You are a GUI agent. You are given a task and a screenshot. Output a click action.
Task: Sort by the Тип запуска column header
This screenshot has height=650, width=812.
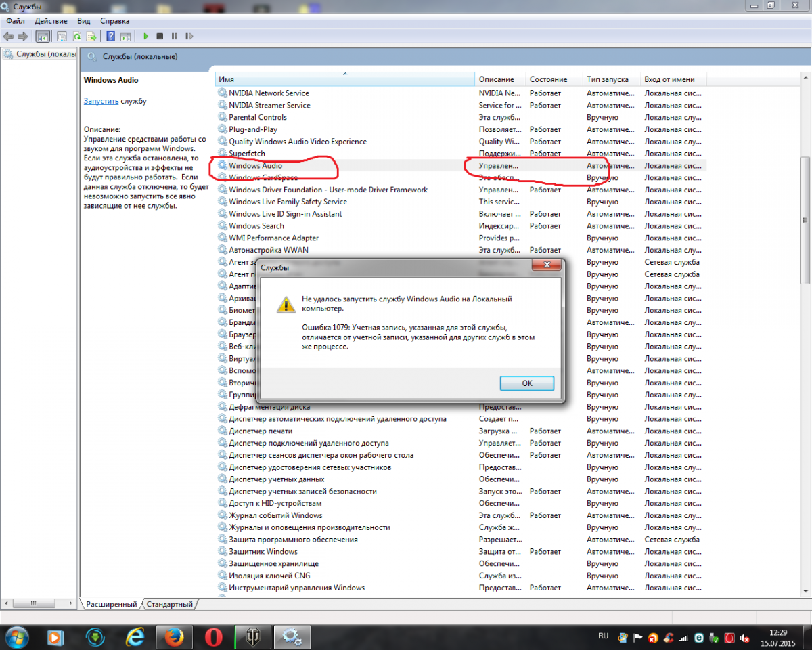click(x=612, y=79)
